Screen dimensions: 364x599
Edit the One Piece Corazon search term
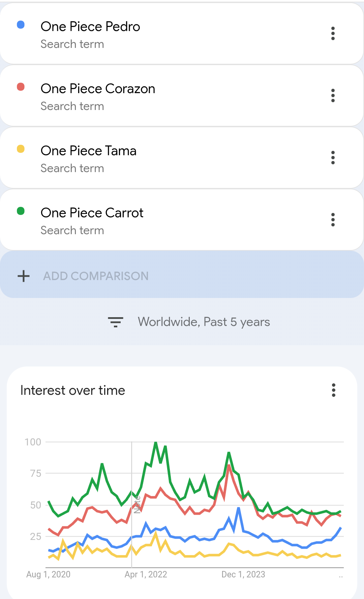pyautogui.click(x=98, y=89)
